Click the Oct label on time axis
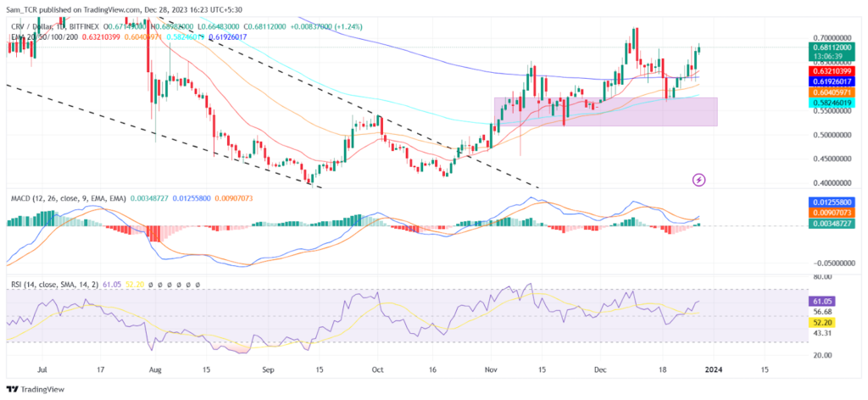The image size is (868, 400). [377, 369]
